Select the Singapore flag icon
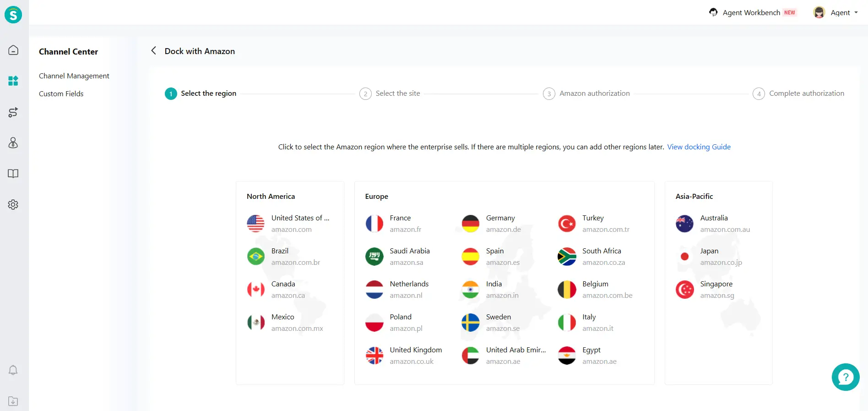Screen dimensions: 868x411 685,290
